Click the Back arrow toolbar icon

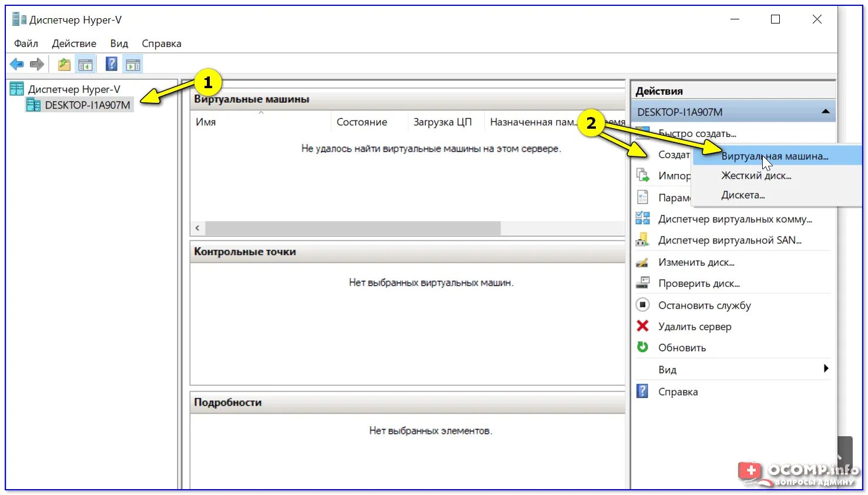click(16, 64)
